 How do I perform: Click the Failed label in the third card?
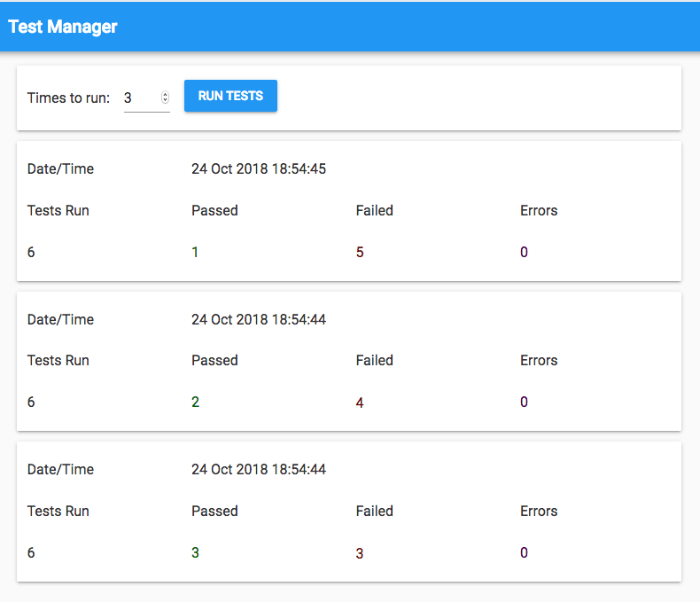pyautogui.click(x=374, y=511)
